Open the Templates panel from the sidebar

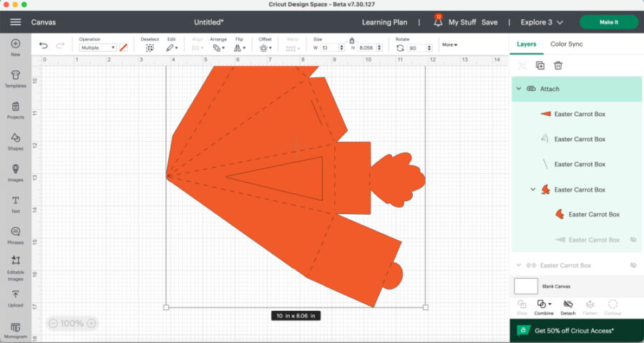click(x=15, y=78)
